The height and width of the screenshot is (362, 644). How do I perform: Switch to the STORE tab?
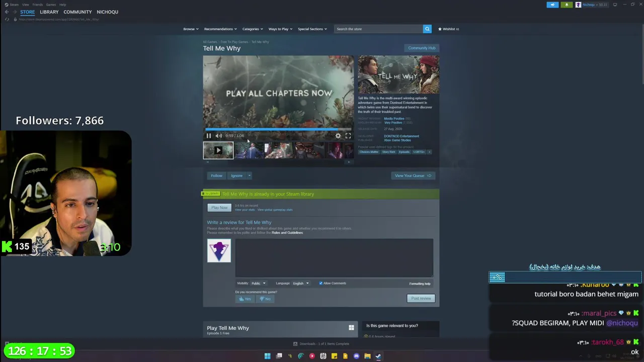(28, 12)
